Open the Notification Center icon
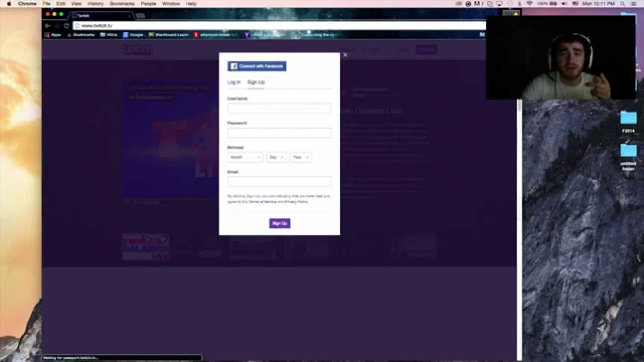Viewport: 644px width, 362px height. [x=634, y=4]
